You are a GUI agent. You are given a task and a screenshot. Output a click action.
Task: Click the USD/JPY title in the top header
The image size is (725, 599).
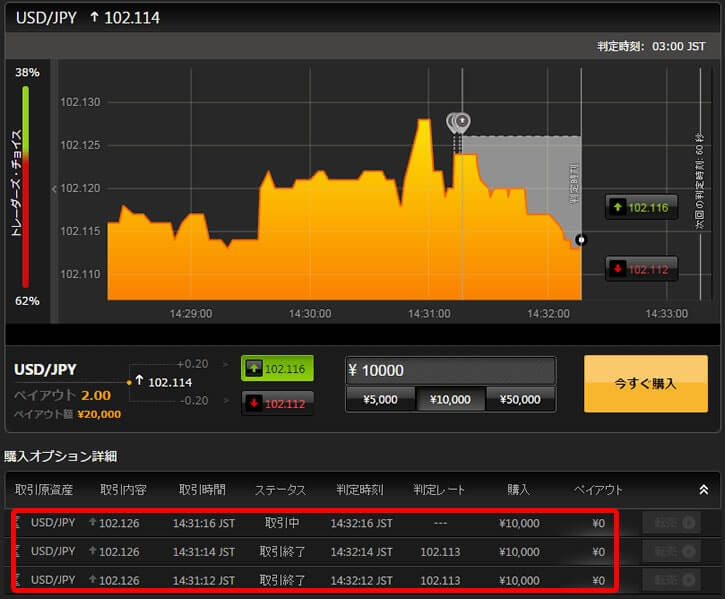coord(46,18)
